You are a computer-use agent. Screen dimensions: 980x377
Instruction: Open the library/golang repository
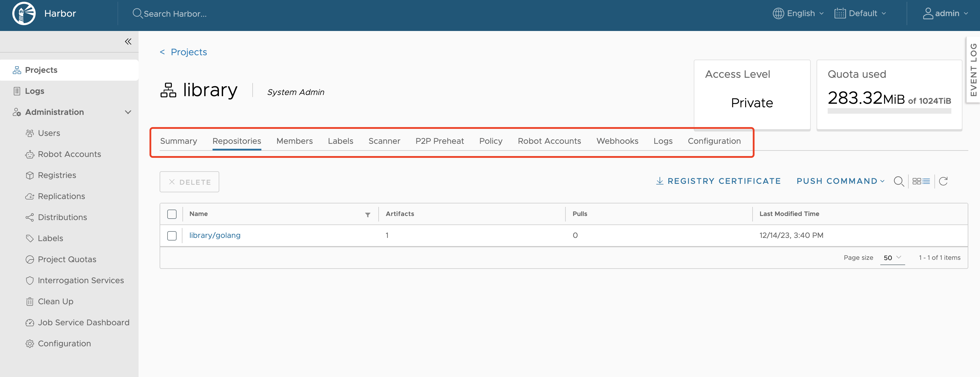[x=215, y=235]
